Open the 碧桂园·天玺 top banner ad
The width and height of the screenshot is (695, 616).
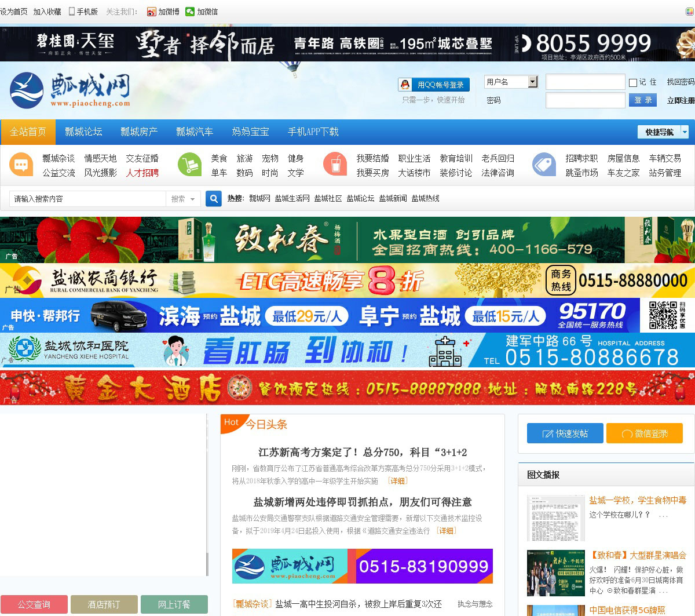pyautogui.click(x=348, y=43)
